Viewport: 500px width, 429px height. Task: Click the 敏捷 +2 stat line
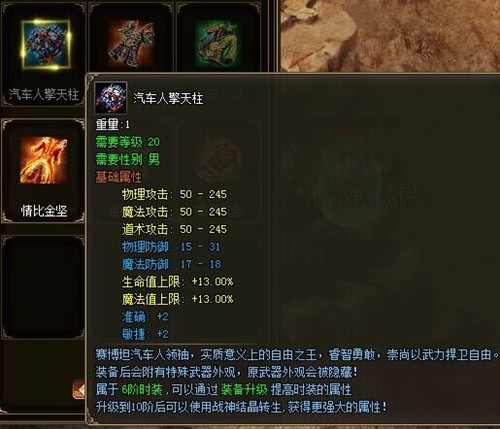pos(145,334)
